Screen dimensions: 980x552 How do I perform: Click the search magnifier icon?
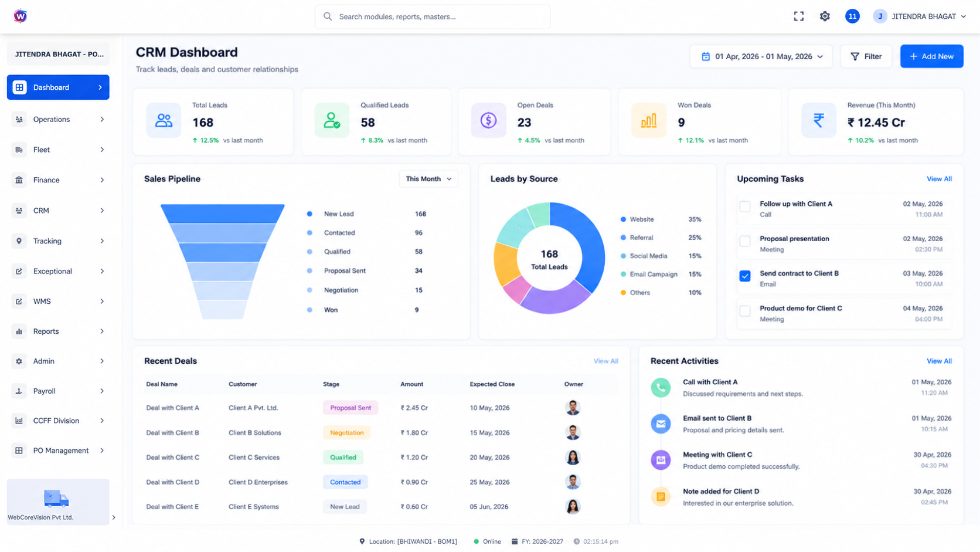tap(328, 16)
